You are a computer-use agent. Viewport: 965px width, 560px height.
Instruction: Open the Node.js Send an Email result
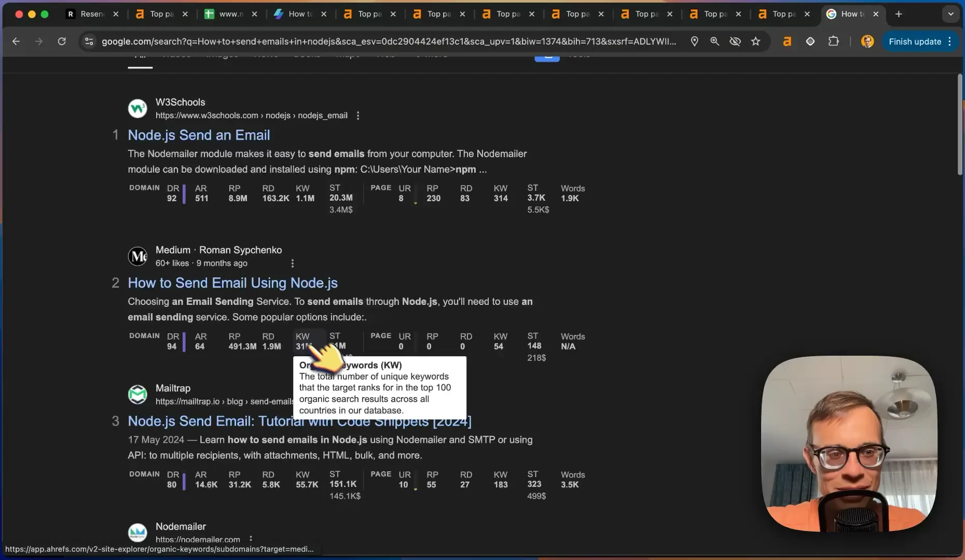[x=199, y=135]
